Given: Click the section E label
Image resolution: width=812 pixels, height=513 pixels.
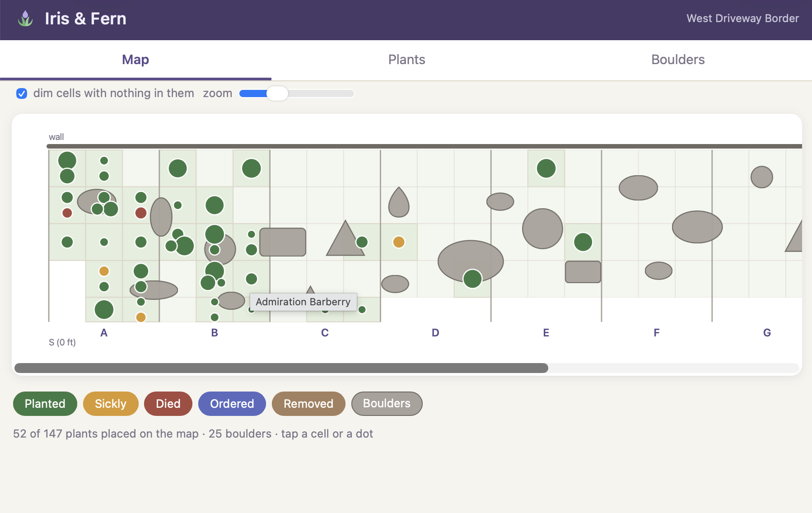Looking at the screenshot, I should click(x=546, y=333).
